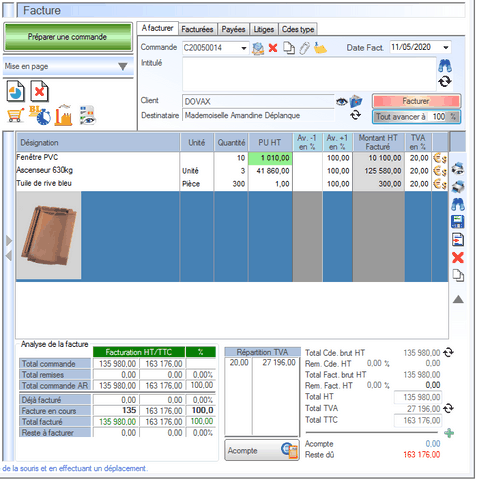Click the Client DOVAX field
Image resolution: width=477 pixels, height=480 pixels.
(x=258, y=101)
